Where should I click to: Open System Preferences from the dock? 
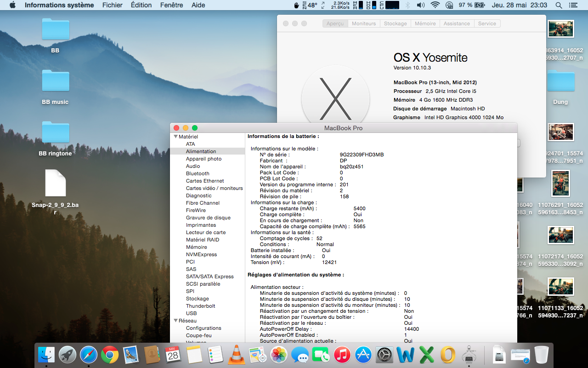coord(384,355)
